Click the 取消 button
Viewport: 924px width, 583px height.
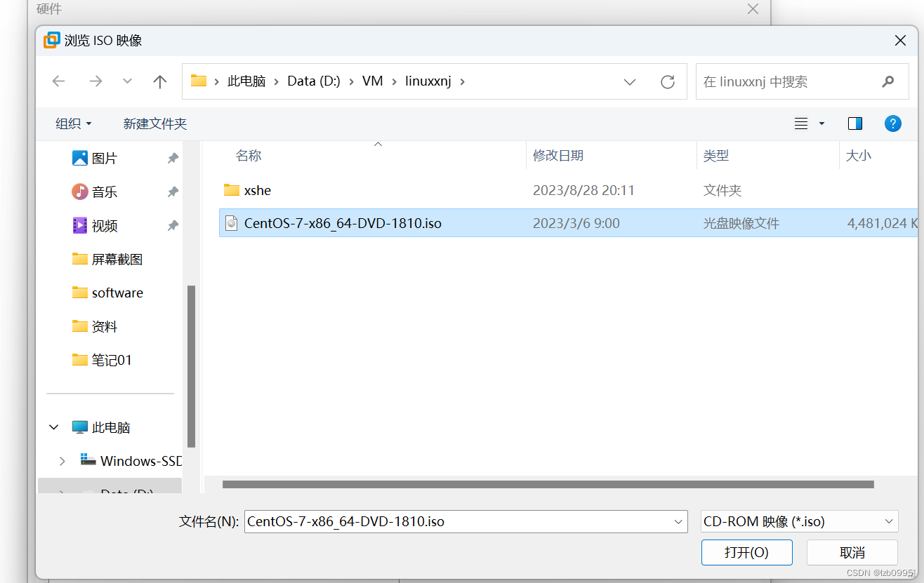pos(852,552)
